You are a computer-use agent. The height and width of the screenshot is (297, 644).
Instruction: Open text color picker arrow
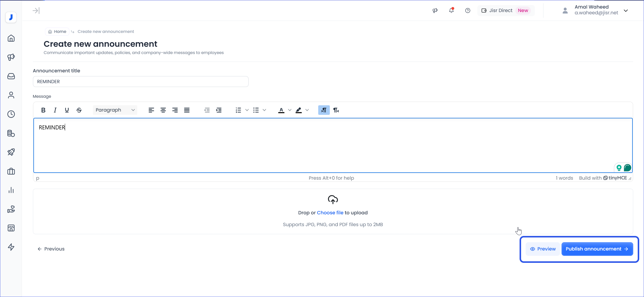click(x=290, y=110)
